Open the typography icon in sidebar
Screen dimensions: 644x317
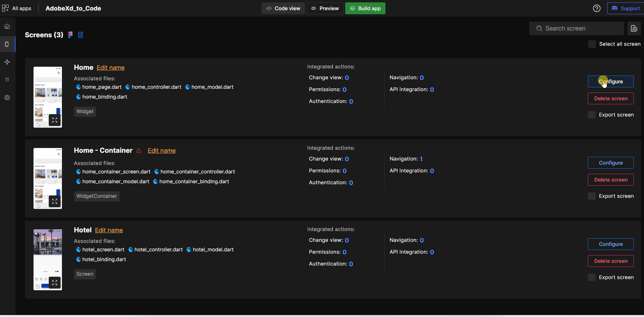point(7,80)
